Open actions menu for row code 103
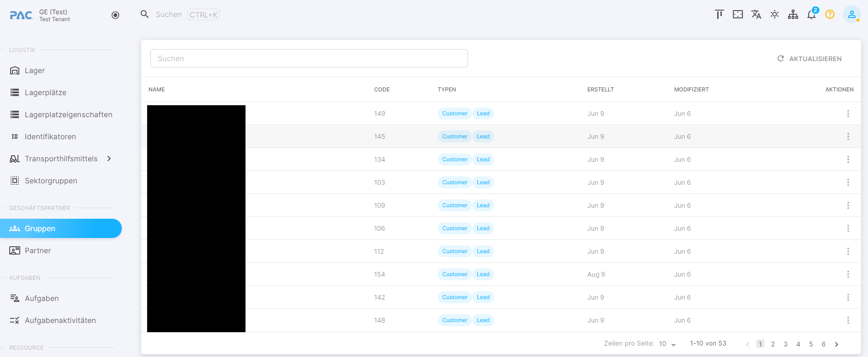Screen dimensions: 868x357 coord(848,182)
